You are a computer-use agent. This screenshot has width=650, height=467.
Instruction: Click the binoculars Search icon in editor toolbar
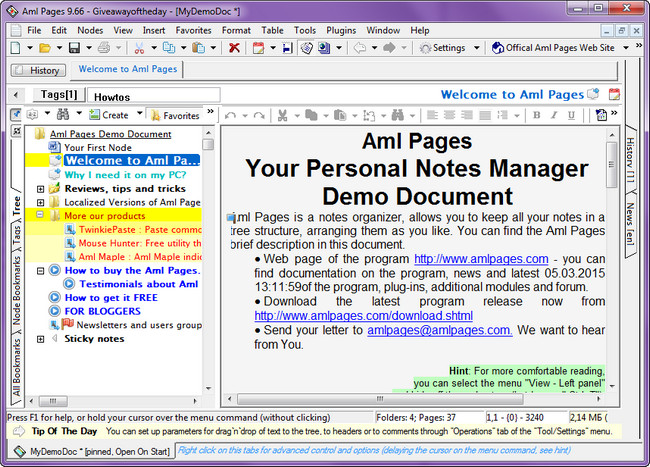(398, 115)
